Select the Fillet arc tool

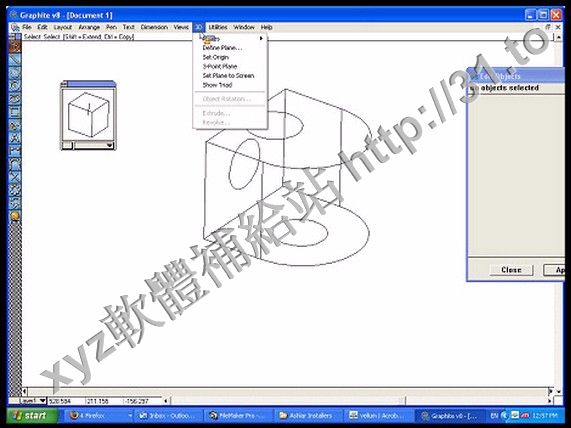point(15,163)
